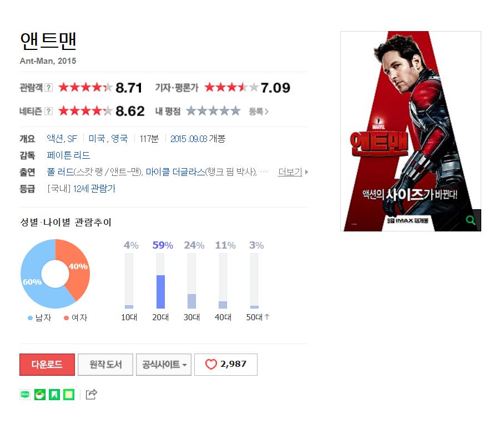Click the red 다운로드 button
The image size is (504, 429).
tap(47, 365)
